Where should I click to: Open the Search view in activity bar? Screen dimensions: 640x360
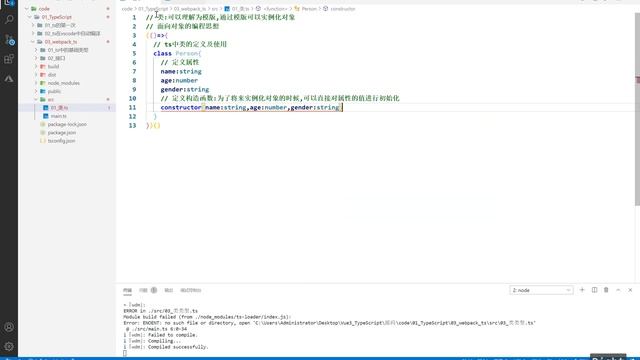pos(9,19)
